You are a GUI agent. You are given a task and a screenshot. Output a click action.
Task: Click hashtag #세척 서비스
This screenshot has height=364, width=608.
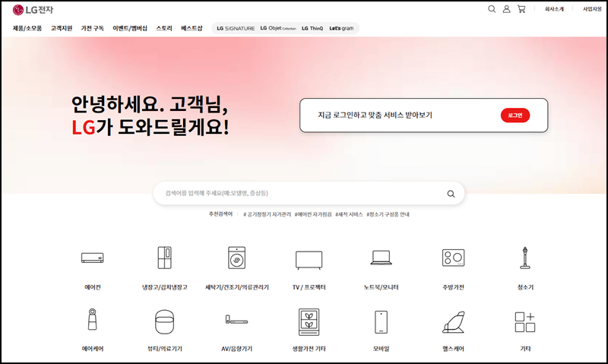click(349, 214)
